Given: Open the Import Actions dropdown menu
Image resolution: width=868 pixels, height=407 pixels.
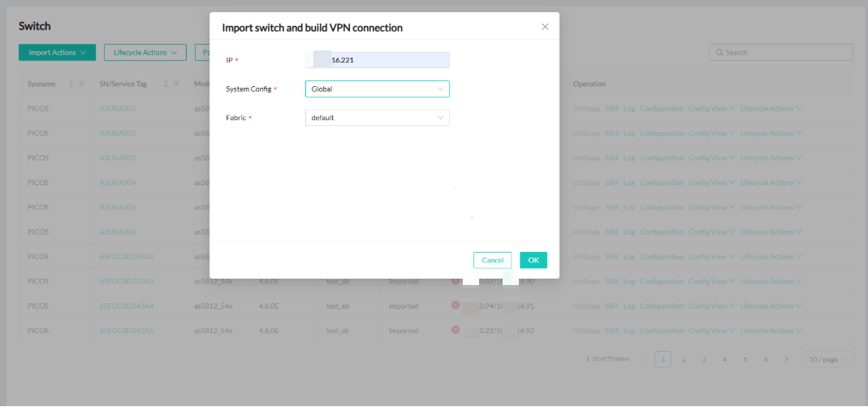Looking at the screenshot, I should (57, 53).
